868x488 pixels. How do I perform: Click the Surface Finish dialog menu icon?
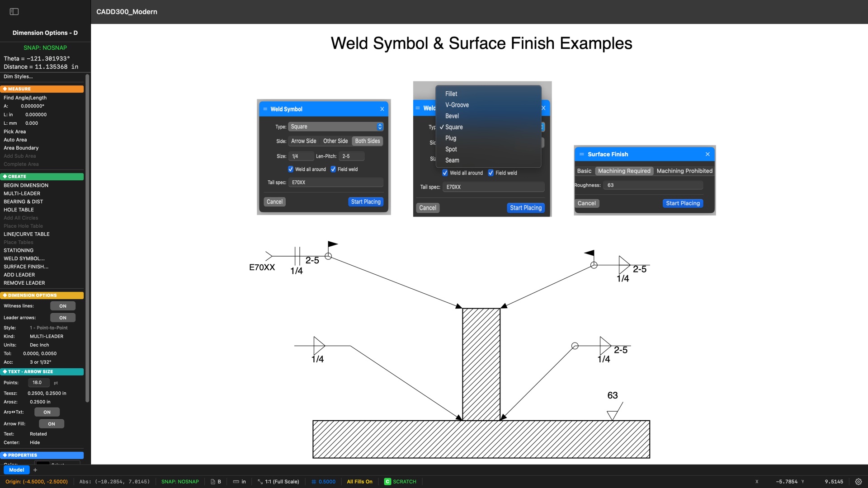(582, 154)
